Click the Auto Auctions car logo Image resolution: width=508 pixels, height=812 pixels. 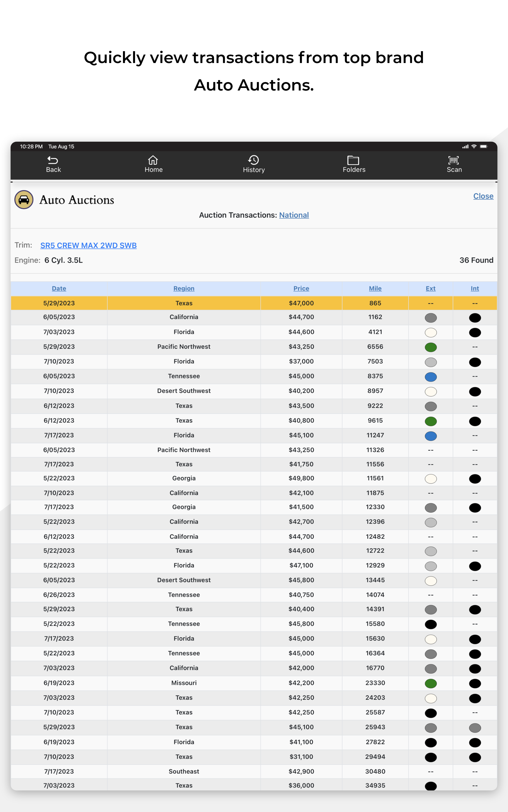click(24, 200)
